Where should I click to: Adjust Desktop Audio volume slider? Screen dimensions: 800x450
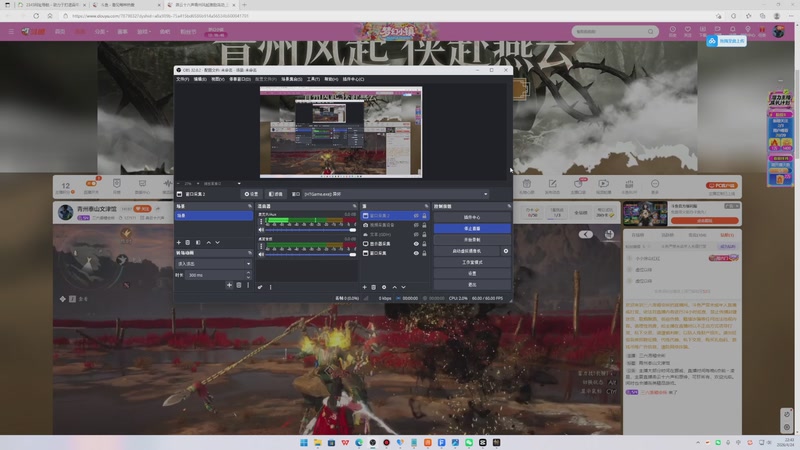[x=311, y=254]
